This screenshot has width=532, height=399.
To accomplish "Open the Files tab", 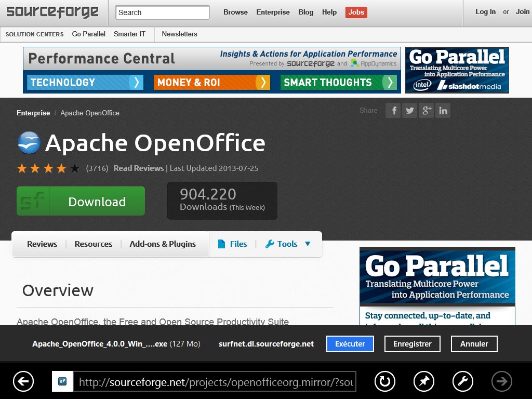I will pos(232,244).
